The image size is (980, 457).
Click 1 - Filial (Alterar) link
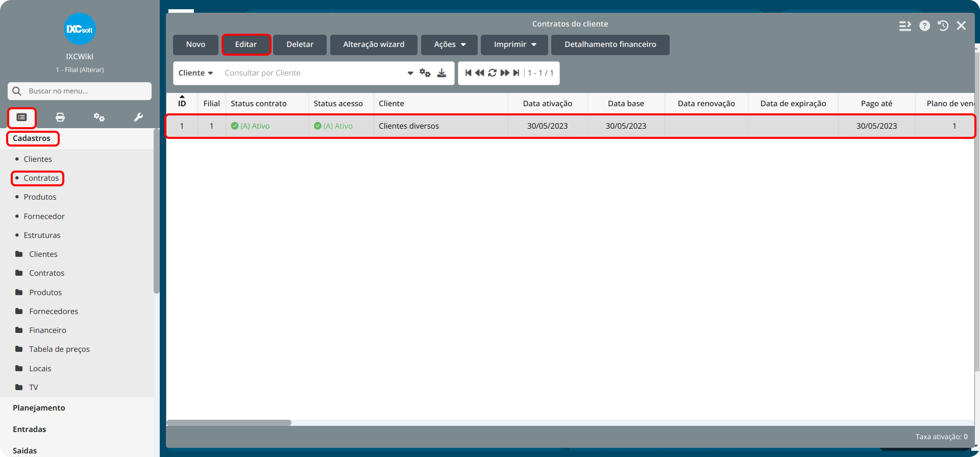point(80,70)
